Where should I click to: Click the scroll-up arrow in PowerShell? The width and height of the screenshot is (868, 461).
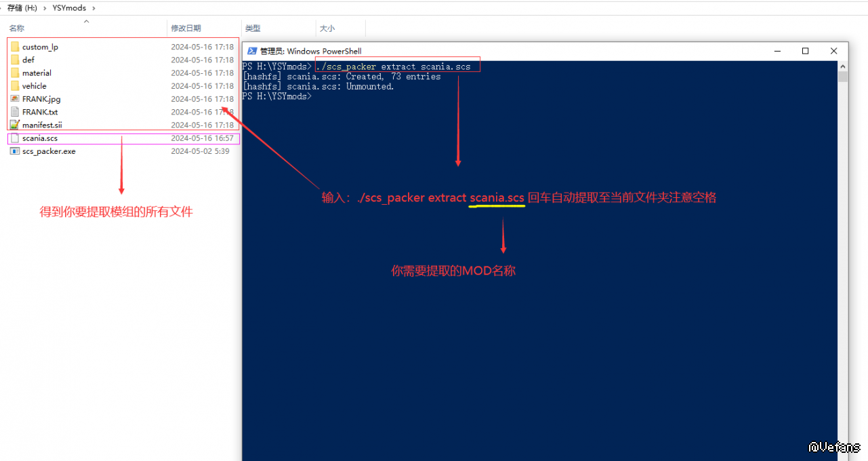click(x=843, y=66)
